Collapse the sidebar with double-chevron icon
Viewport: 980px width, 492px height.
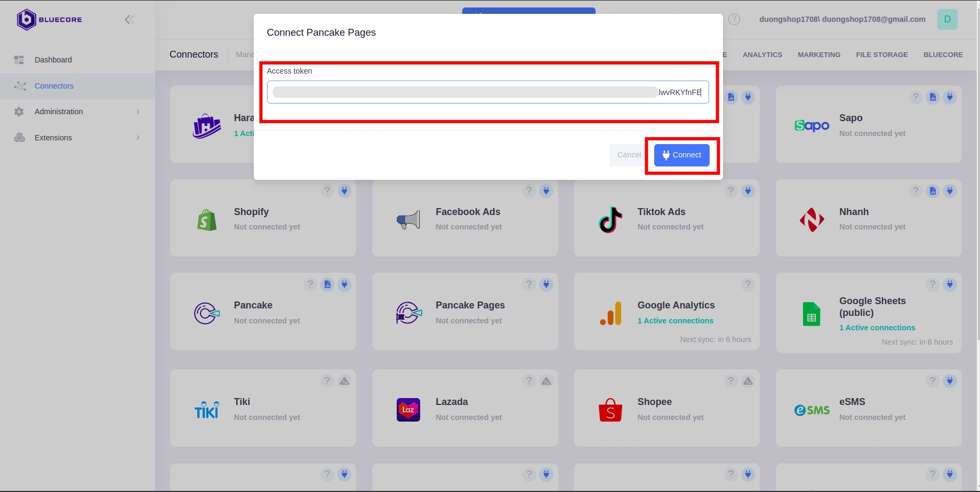click(129, 20)
